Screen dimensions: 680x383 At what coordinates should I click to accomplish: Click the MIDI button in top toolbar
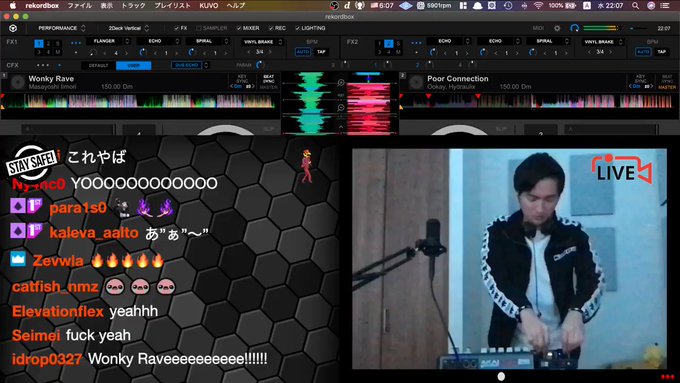click(x=538, y=28)
